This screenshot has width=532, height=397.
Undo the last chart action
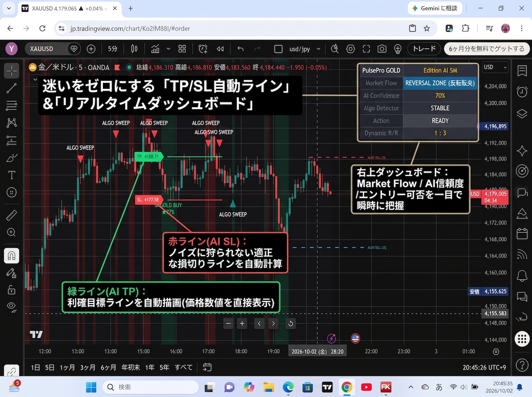[240, 49]
